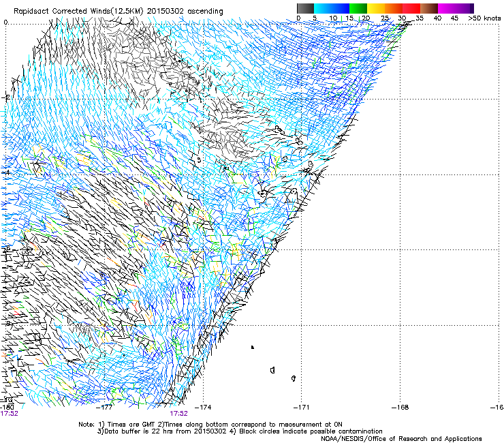Click the note "Data buffer is 22 hrs"
The image size is (504, 443).
pyautogui.click(x=138, y=431)
